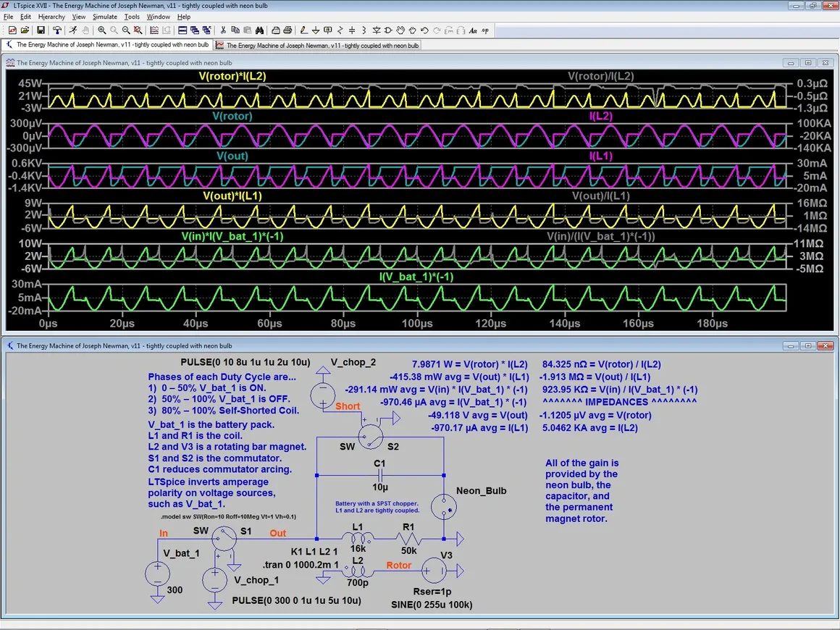Viewport: 840px width, 630px height.
Task: Select the Draw Wire pencil tool
Action: [x=304, y=30]
